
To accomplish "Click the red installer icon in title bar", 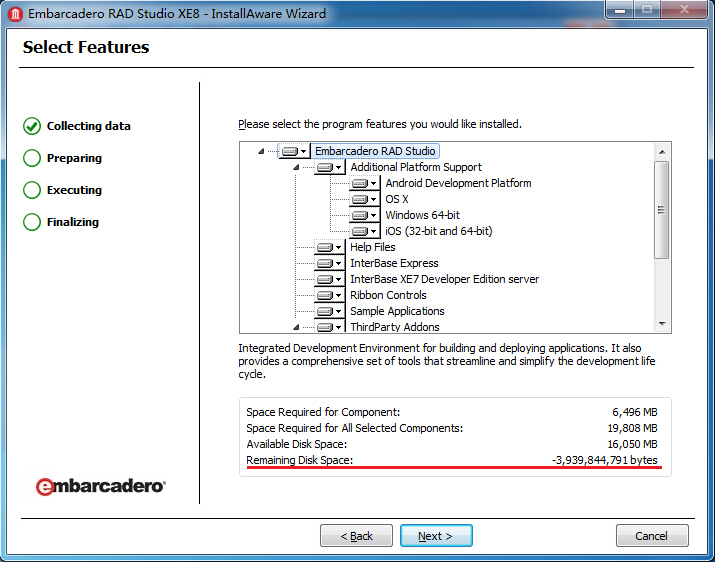I will point(16,14).
